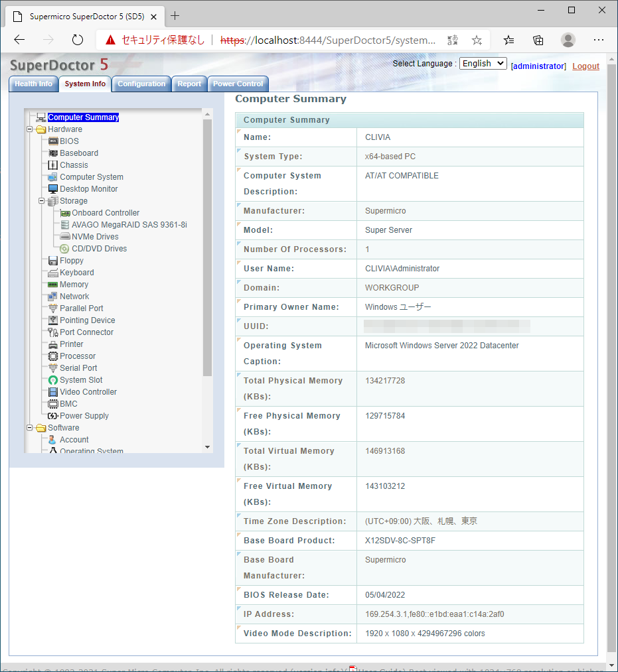
Task: Close the SuperDoctor 5 browser tab
Action: 153,17
